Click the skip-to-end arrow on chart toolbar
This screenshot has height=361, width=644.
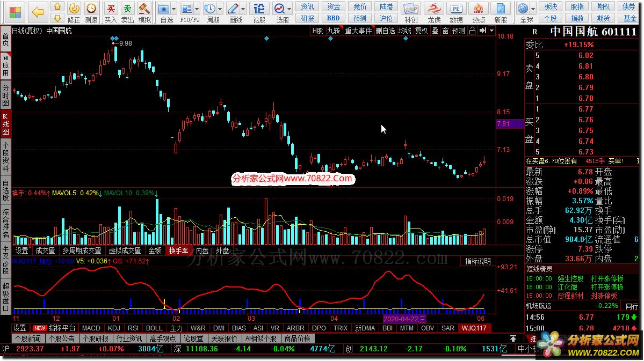[x=483, y=31]
